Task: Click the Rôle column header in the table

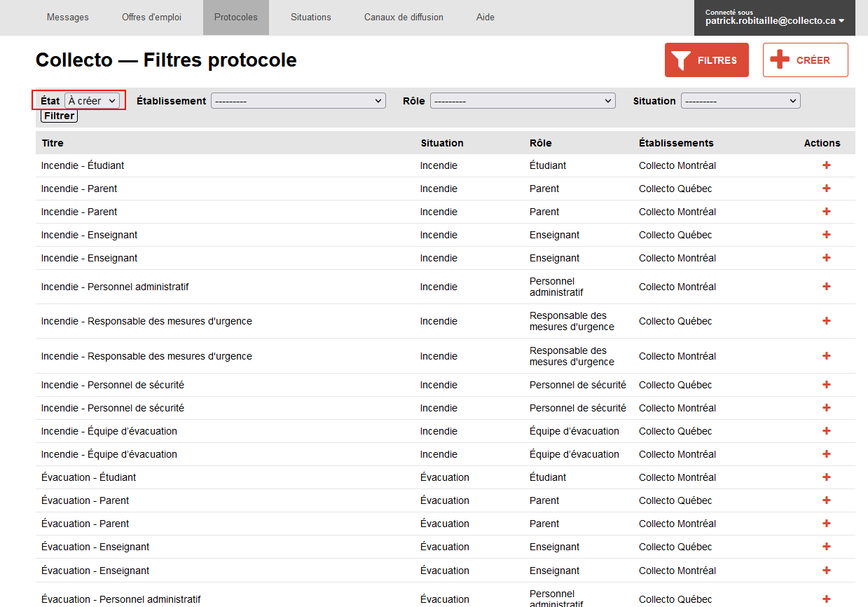Action: (x=541, y=143)
